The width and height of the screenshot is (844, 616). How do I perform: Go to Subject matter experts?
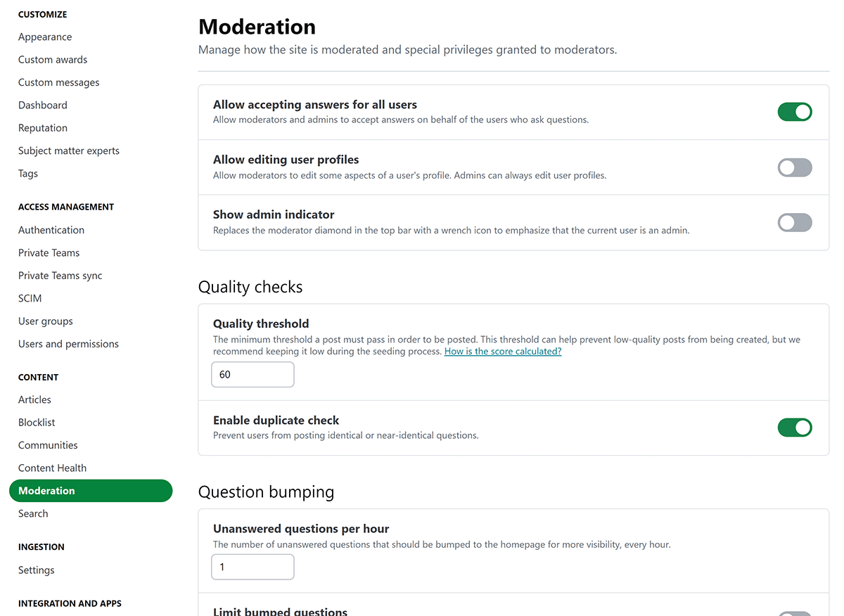pyautogui.click(x=69, y=150)
